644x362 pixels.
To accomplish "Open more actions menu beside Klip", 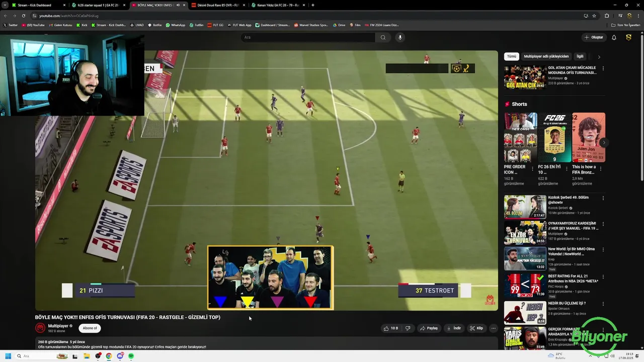I will coord(494,328).
